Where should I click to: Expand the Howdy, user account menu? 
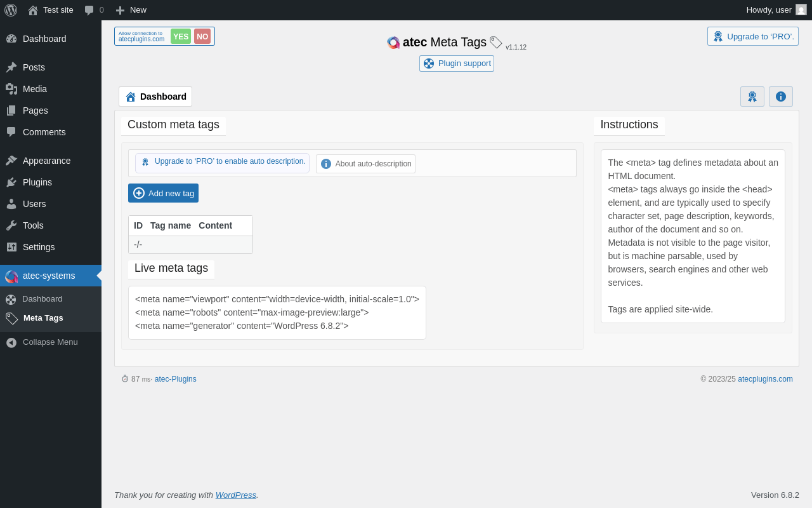click(768, 10)
